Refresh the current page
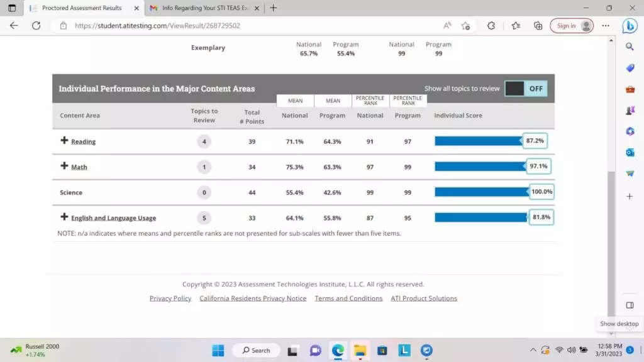This screenshot has height=362, width=644. [36, 25]
